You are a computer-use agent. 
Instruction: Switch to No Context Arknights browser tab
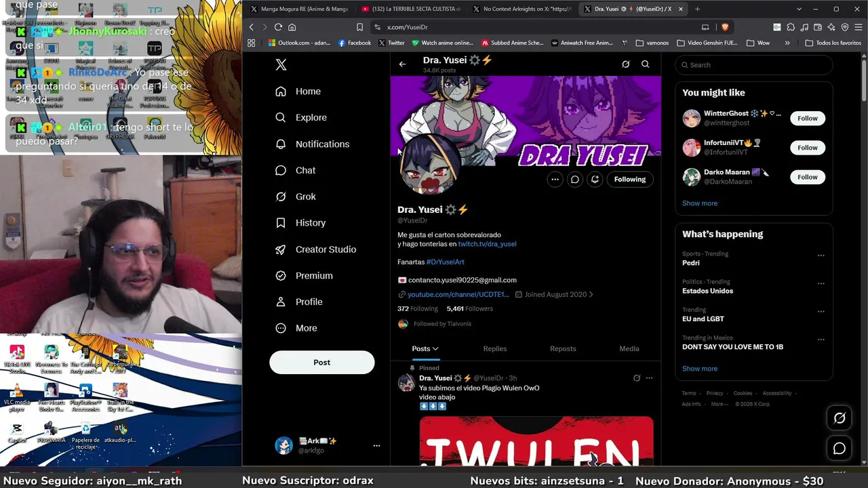[523, 9]
